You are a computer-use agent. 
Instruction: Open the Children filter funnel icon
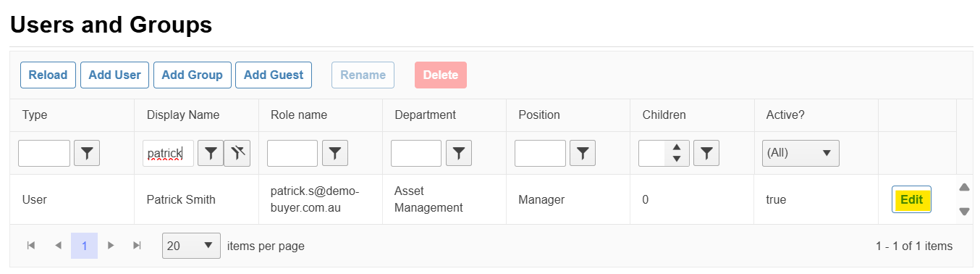(x=706, y=153)
